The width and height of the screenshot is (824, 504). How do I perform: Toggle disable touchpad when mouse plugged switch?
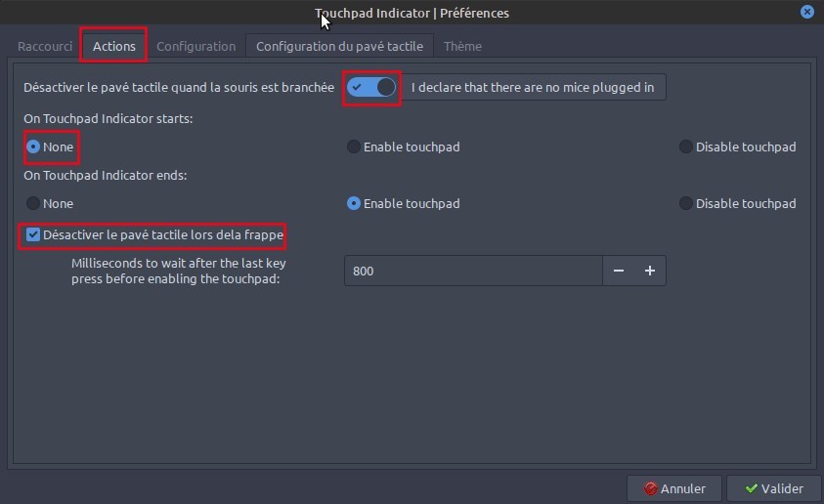[x=371, y=87]
